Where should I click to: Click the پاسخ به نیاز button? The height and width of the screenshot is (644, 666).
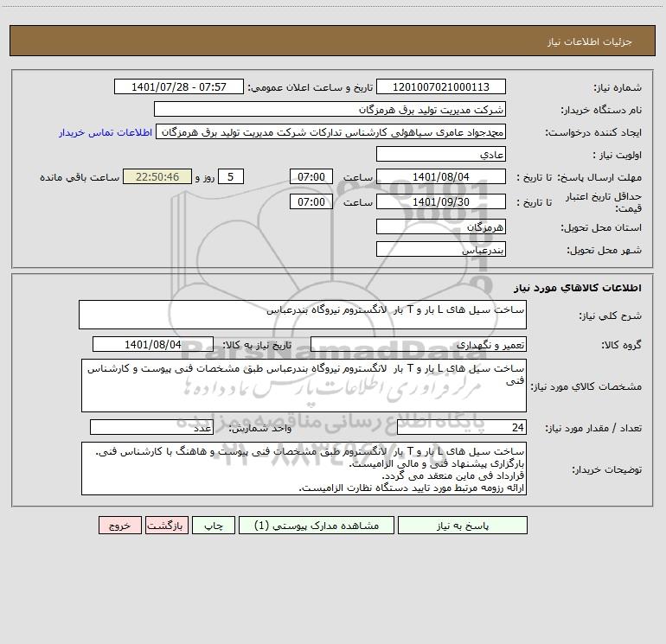click(x=463, y=525)
